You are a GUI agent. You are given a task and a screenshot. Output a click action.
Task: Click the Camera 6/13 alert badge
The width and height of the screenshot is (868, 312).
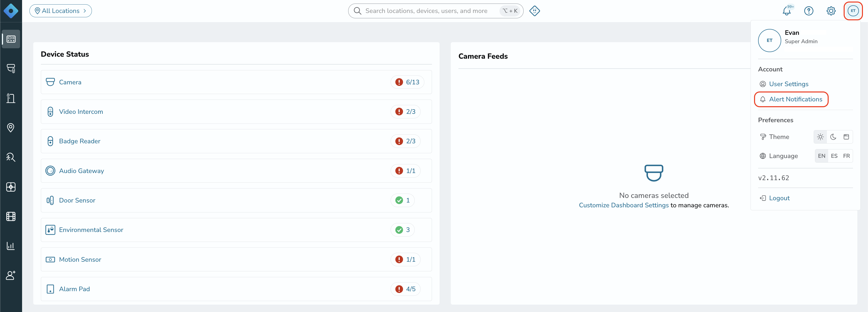click(x=407, y=82)
